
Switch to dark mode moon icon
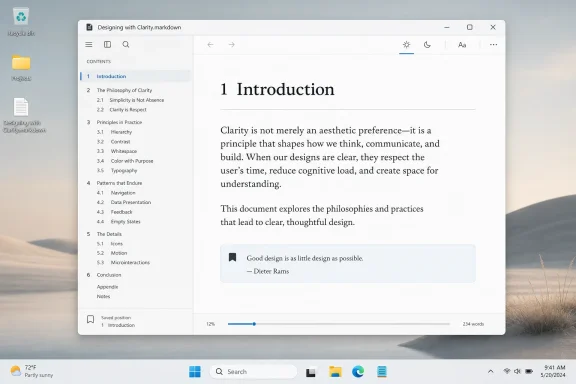pos(427,45)
